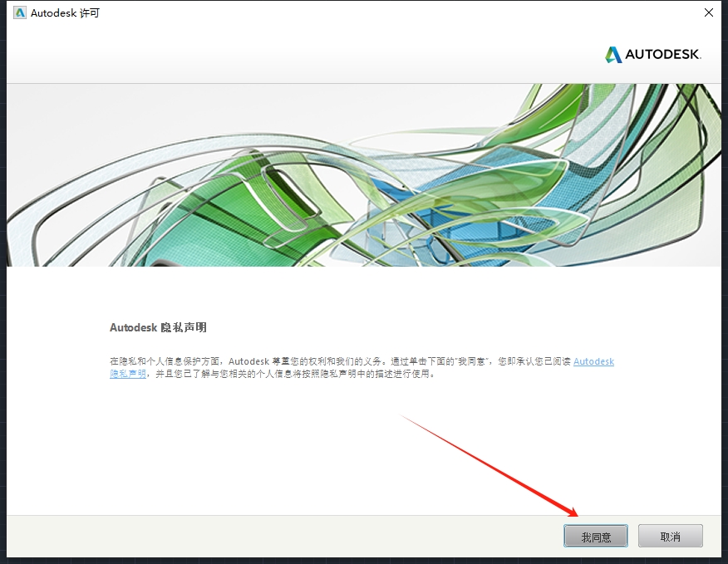Click the empty title bar area
This screenshot has height=564, width=728.
tap(374, 13)
